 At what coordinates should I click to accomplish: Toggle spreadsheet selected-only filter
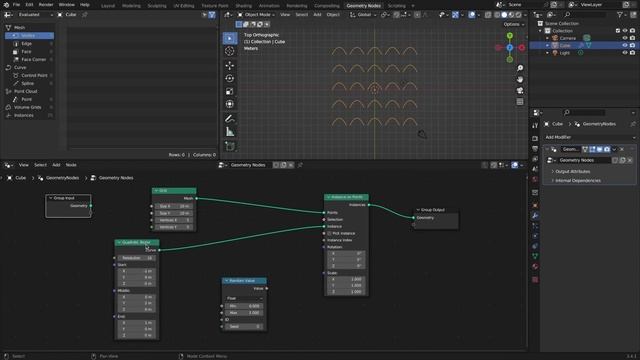pyautogui.click(x=204, y=15)
